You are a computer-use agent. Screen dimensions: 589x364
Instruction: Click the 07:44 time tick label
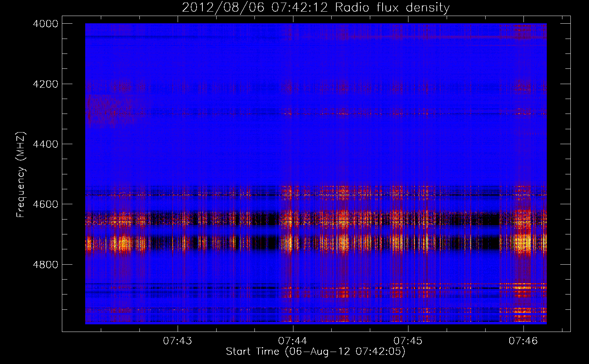point(293,341)
